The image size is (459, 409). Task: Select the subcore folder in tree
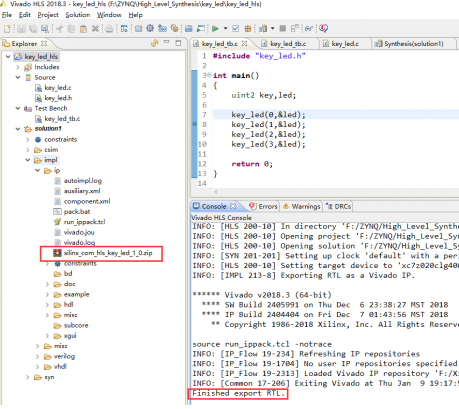(x=71, y=325)
